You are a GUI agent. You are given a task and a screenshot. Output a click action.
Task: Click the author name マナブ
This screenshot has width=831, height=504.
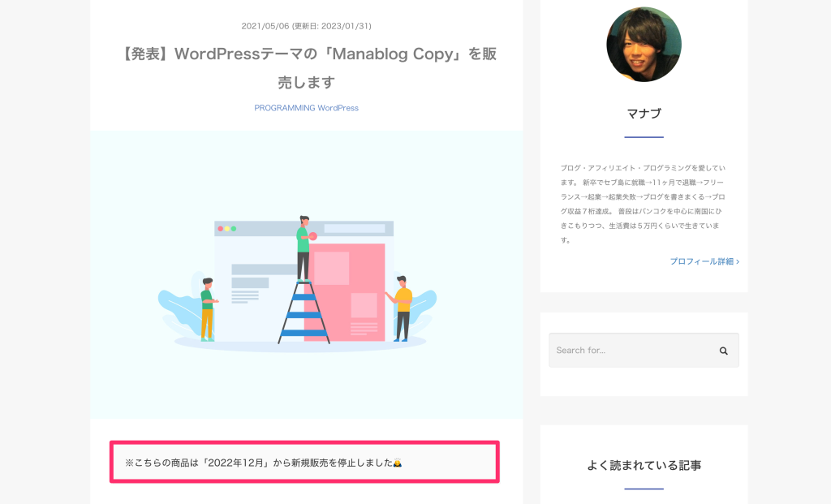[x=644, y=114]
